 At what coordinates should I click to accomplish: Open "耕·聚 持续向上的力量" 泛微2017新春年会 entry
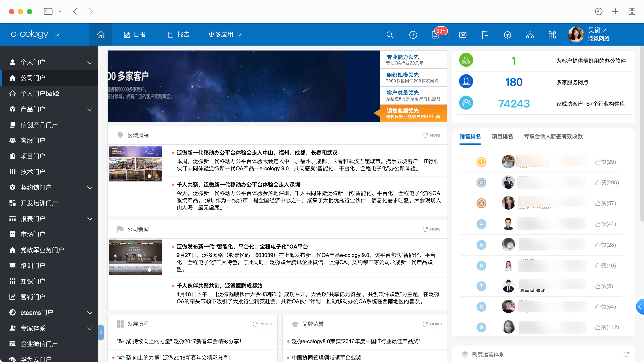tap(179, 341)
